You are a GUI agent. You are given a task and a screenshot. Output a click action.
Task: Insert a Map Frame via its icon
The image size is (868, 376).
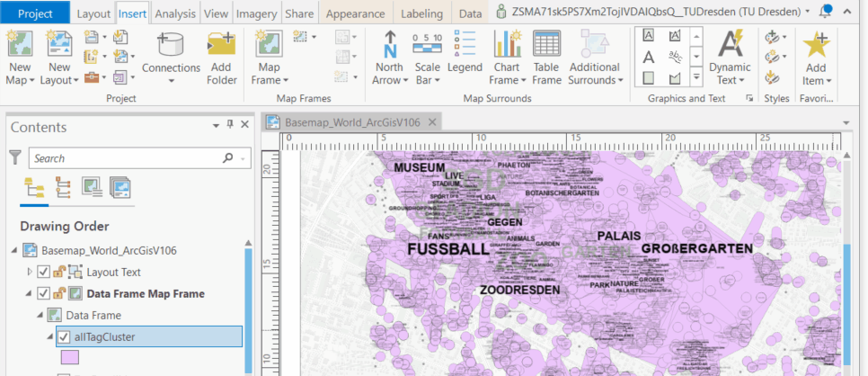pyautogui.click(x=269, y=44)
